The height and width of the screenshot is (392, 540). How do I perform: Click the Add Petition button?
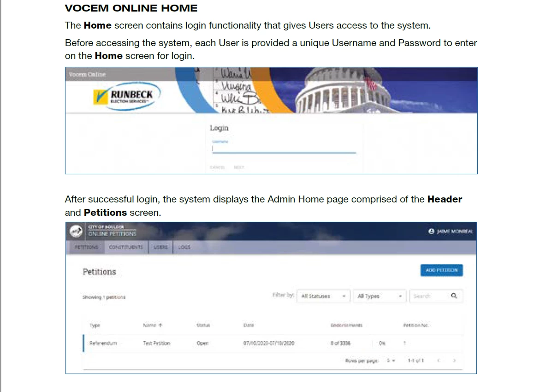[x=441, y=270]
